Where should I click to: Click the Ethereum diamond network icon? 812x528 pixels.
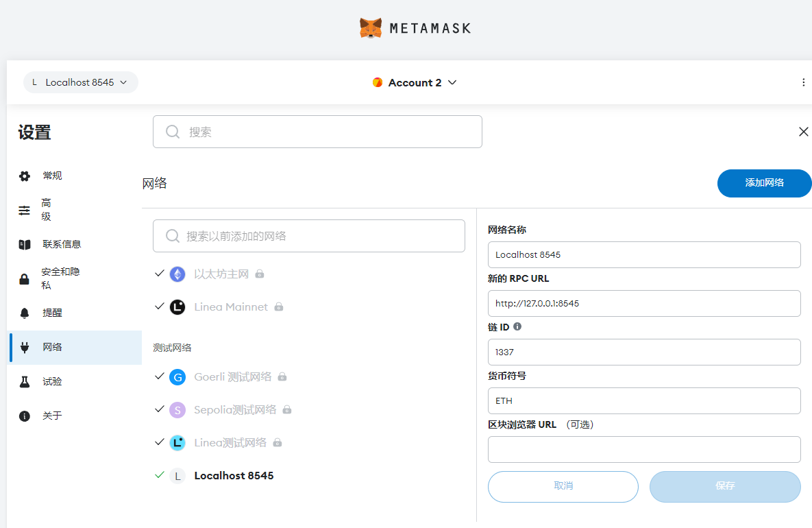click(177, 274)
